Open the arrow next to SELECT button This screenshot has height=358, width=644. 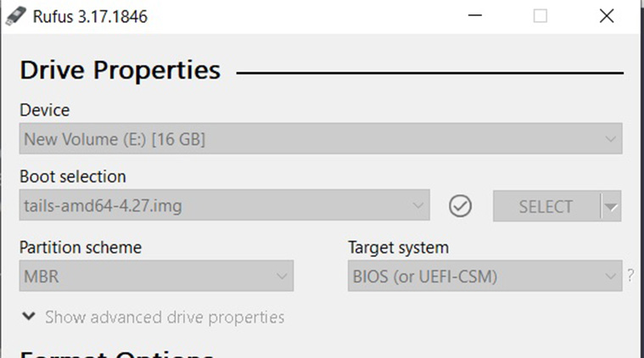coord(611,206)
